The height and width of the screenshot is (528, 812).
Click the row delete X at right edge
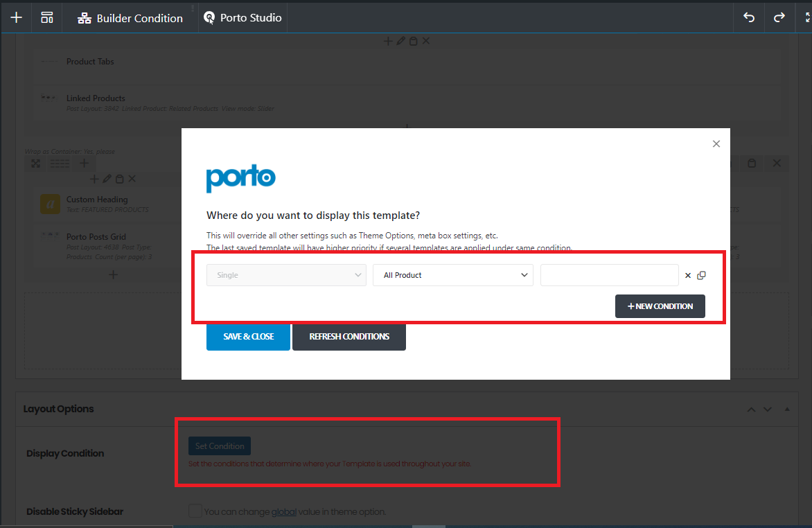777,164
